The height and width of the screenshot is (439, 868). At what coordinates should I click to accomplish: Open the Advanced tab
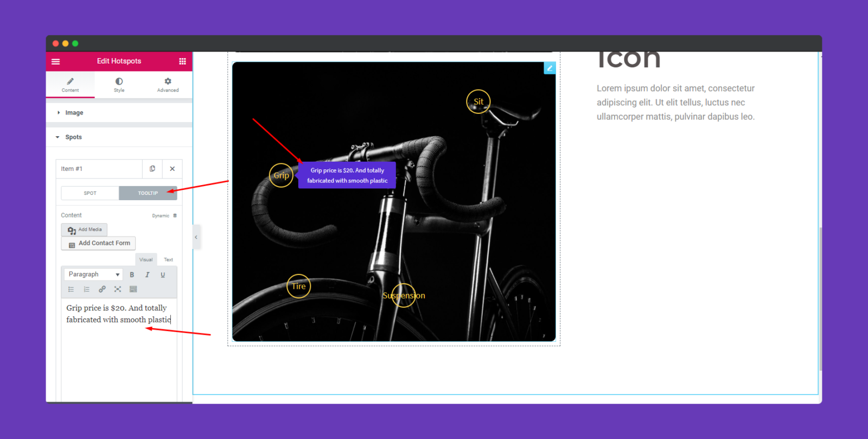pyautogui.click(x=168, y=85)
